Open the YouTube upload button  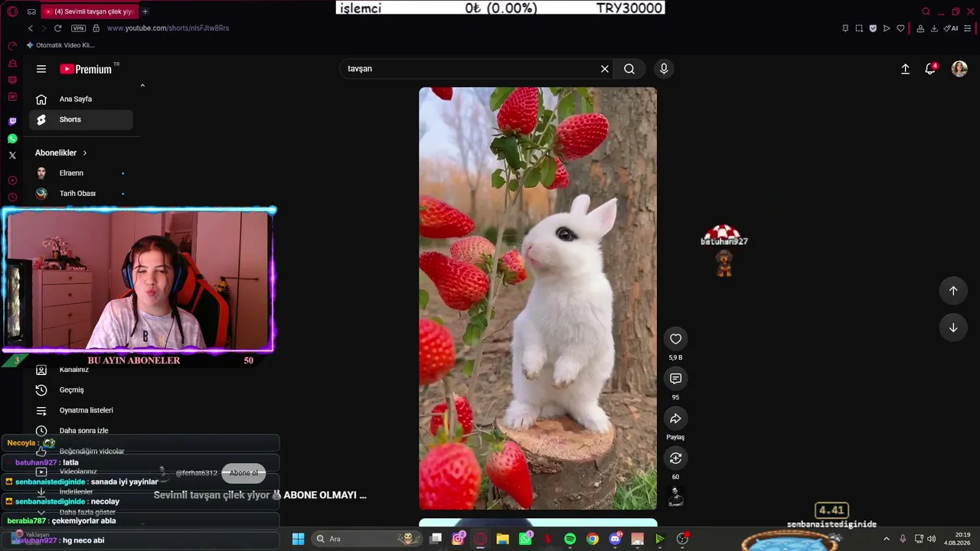[x=905, y=69]
